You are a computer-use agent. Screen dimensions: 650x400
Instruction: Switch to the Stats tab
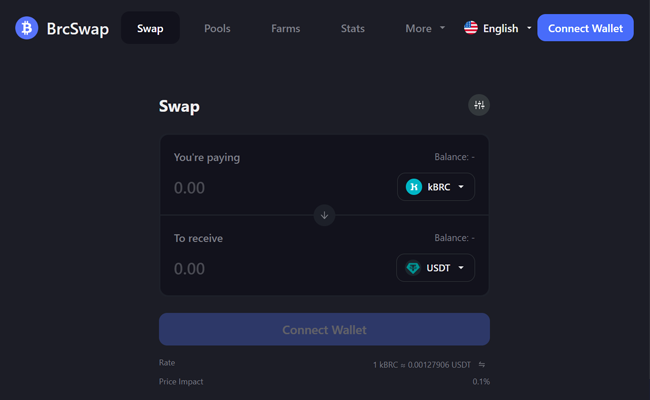(x=353, y=28)
